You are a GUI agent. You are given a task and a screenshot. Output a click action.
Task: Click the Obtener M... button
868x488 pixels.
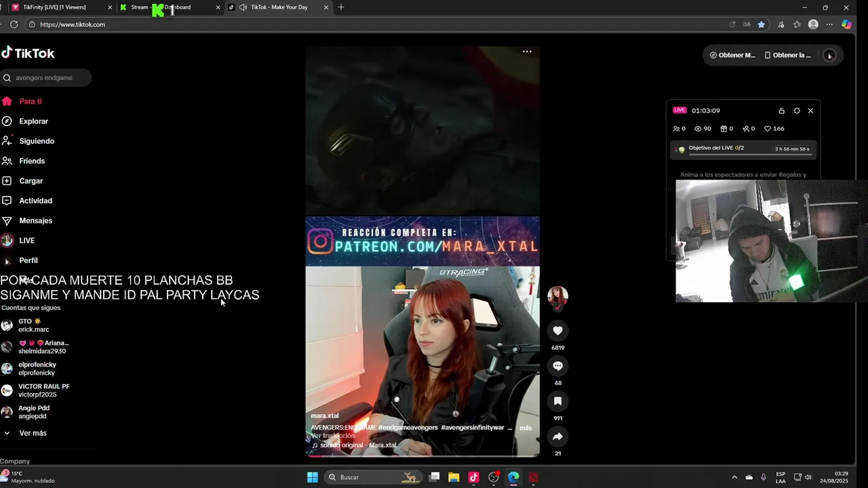tap(732, 56)
